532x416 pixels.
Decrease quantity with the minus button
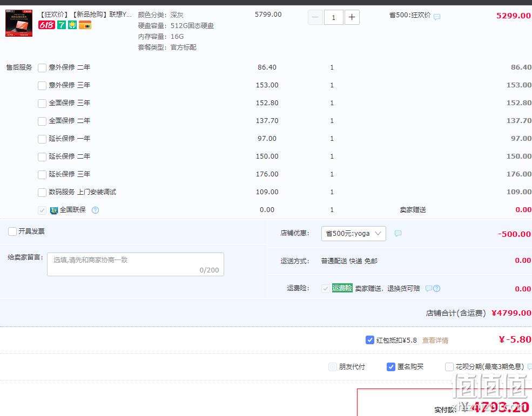click(x=315, y=17)
